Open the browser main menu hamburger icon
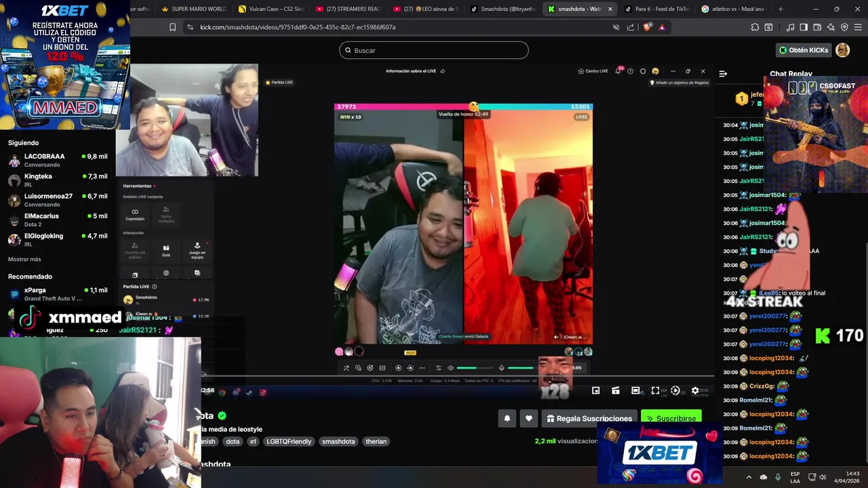Image resolution: width=868 pixels, height=488 pixels. click(858, 27)
